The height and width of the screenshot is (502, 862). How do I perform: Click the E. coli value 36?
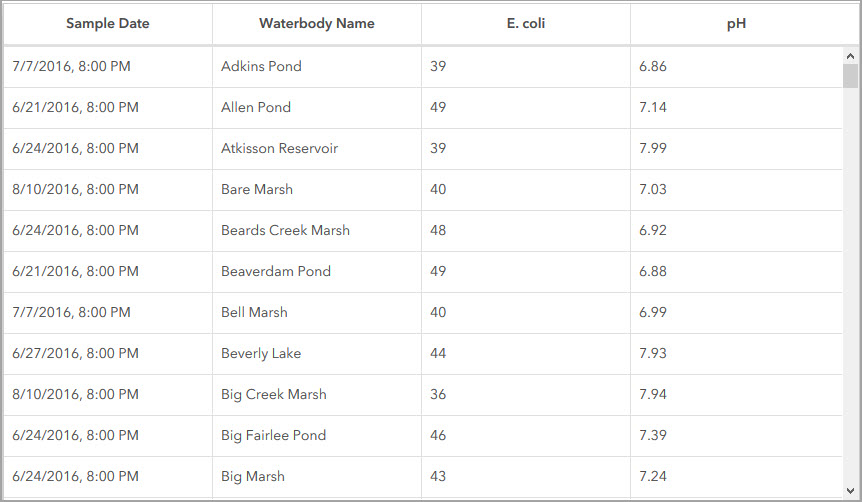pyautogui.click(x=438, y=395)
